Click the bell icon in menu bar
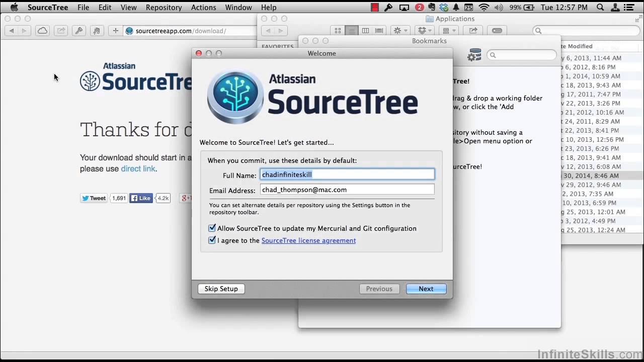 [x=457, y=8]
